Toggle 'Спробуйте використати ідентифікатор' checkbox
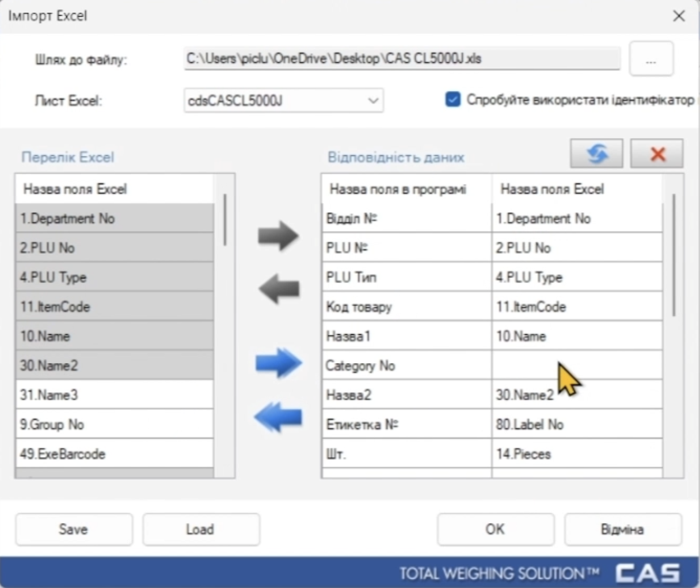This screenshot has width=700, height=588. [453, 100]
